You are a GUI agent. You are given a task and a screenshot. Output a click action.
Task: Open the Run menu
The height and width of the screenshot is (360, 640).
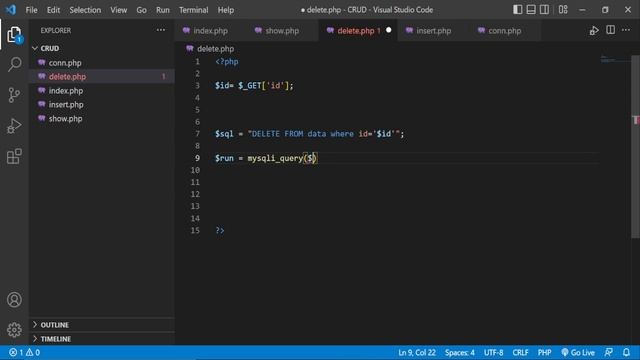[162, 10]
